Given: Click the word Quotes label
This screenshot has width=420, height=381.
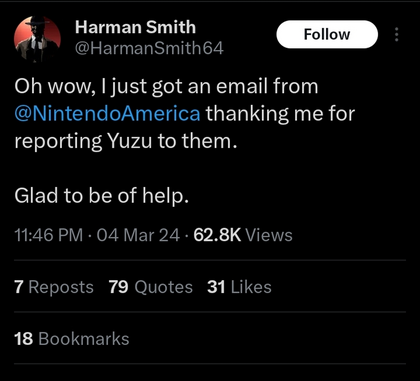Looking at the screenshot, I should pyautogui.click(x=163, y=287).
